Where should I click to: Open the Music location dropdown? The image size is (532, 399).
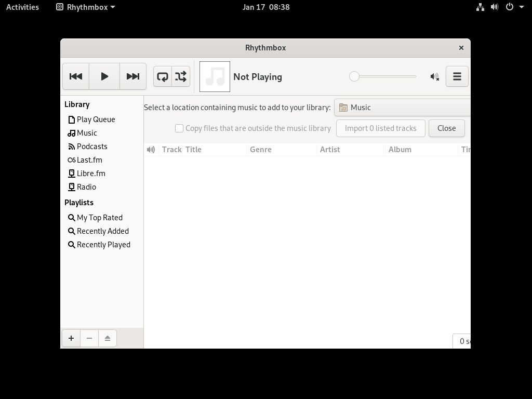[403, 108]
